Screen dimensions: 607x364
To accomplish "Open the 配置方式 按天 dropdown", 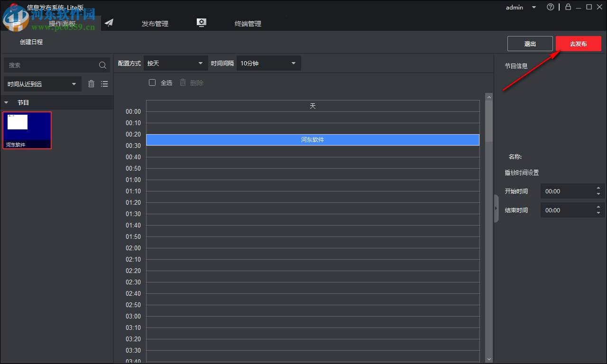I will click(175, 63).
